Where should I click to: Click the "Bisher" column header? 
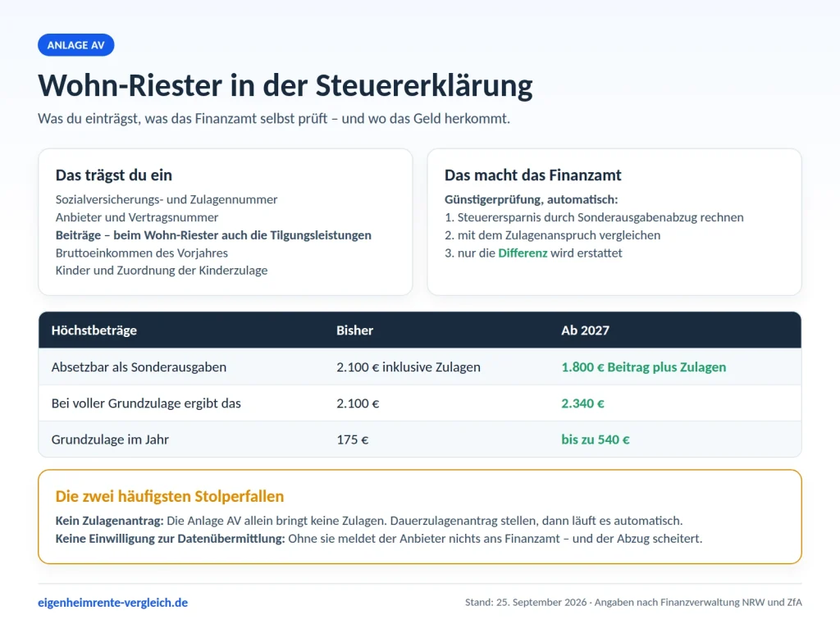pyautogui.click(x=354, y=330)
